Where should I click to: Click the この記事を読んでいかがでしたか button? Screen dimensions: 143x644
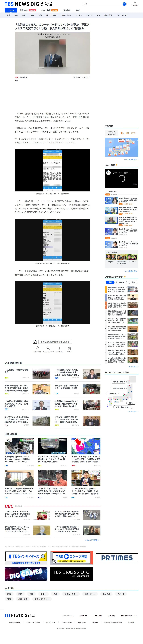click(55, 342)
